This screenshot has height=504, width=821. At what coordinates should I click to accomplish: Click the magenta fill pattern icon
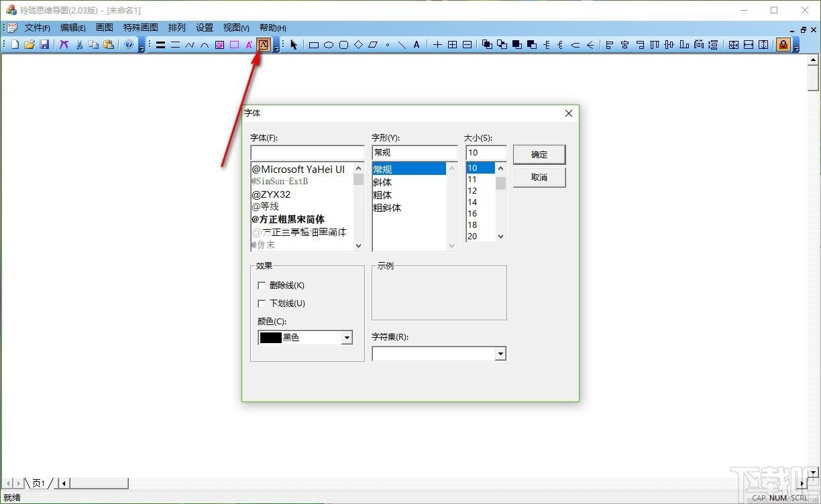click(219, 45)
